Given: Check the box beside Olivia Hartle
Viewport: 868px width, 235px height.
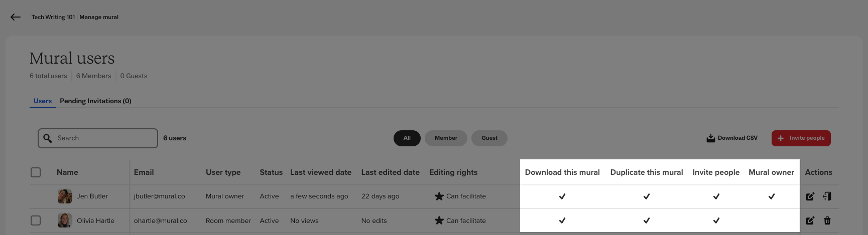Looking at the screenshot, I should (36, 220).
